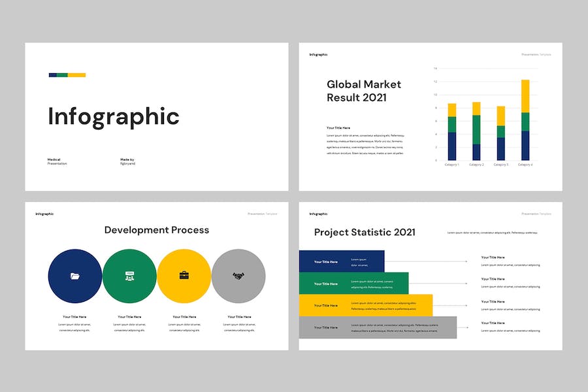Click the folder icon in the blue circle
This screenshot has height=392, width=588.
(x=75, y=276)
